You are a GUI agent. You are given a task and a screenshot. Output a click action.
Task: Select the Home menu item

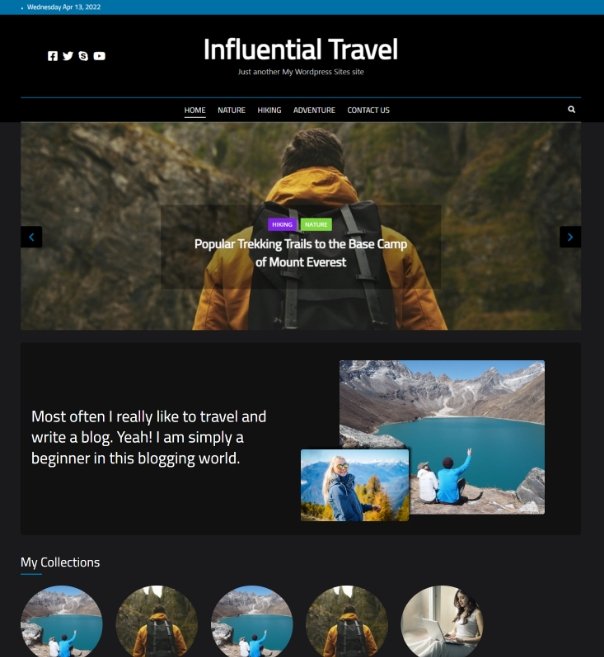click(x=195, y=110)
